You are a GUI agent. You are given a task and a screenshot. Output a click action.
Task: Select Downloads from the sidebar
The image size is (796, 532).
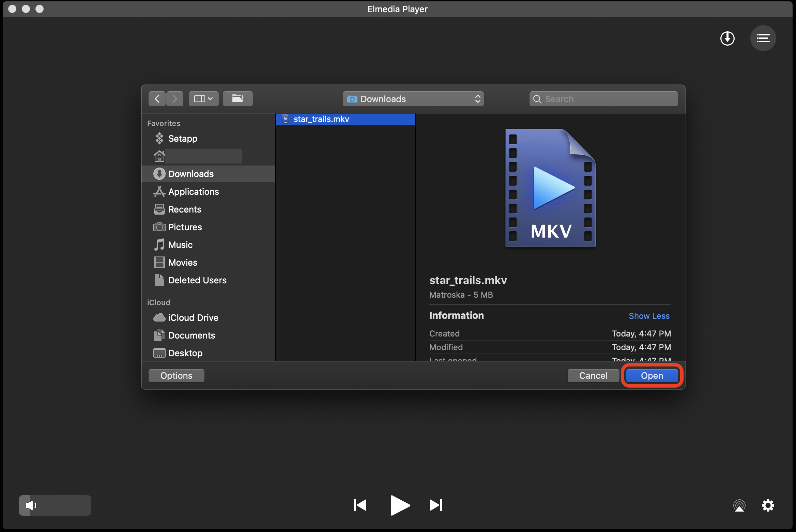click(x=190, y=174)
